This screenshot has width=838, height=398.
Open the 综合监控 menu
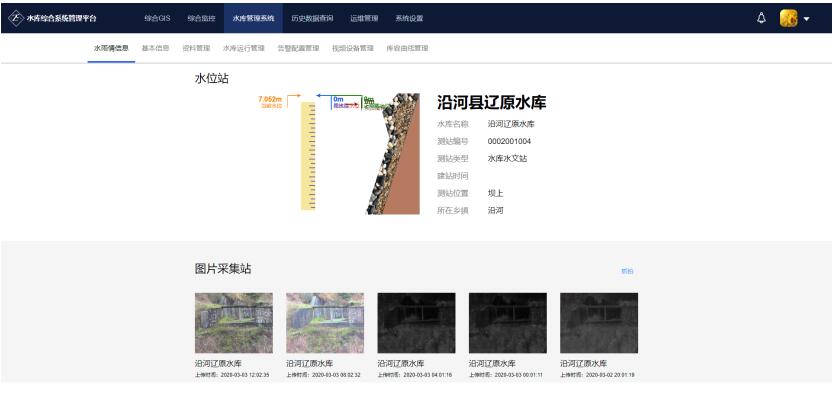201,18
